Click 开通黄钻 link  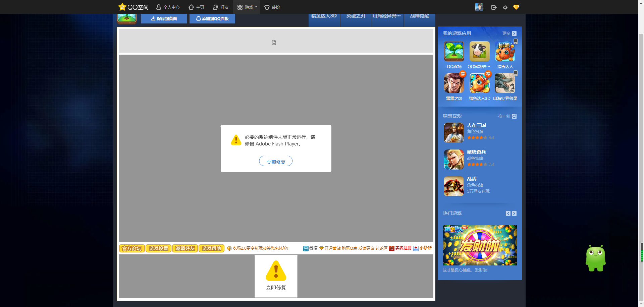pos(330,248)
